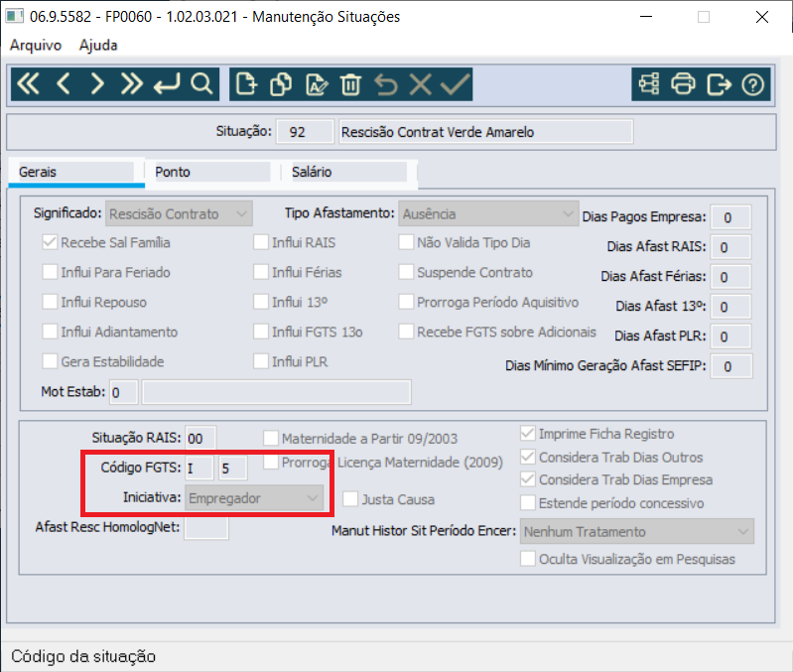Open the Arquivo menu
793x672 pixels.
(36, 45)
